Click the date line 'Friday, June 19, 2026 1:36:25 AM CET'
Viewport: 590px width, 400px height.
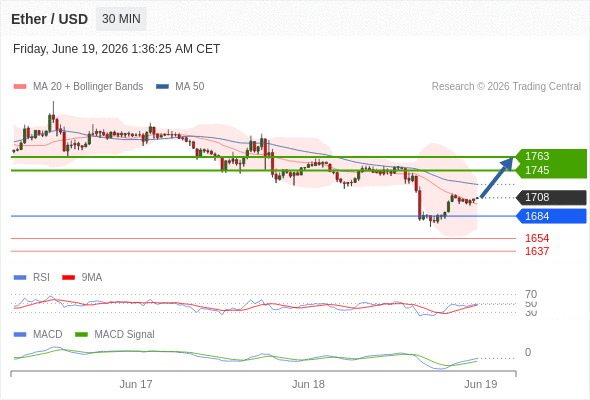click(x=116, y=49)
